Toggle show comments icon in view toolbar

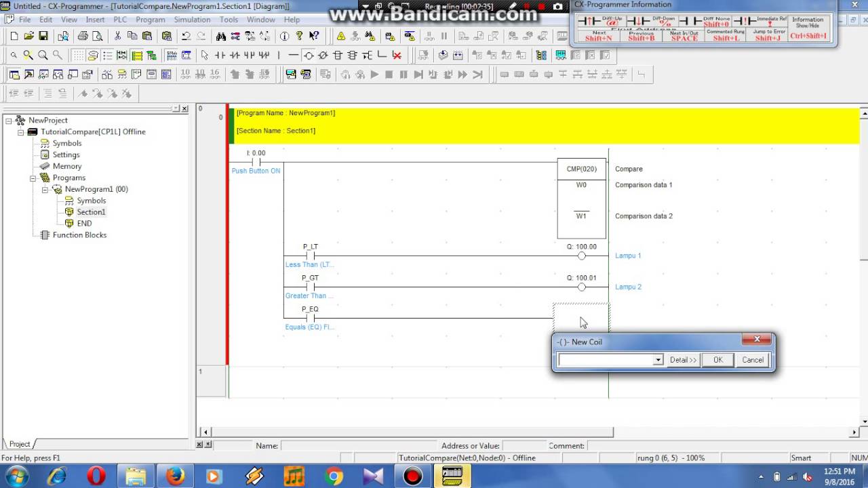(93, 56)
